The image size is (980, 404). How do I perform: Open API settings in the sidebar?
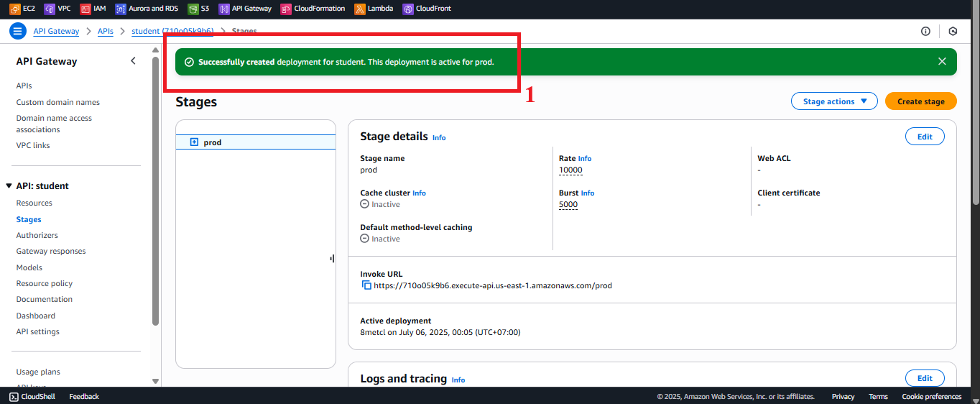(38, 331)
